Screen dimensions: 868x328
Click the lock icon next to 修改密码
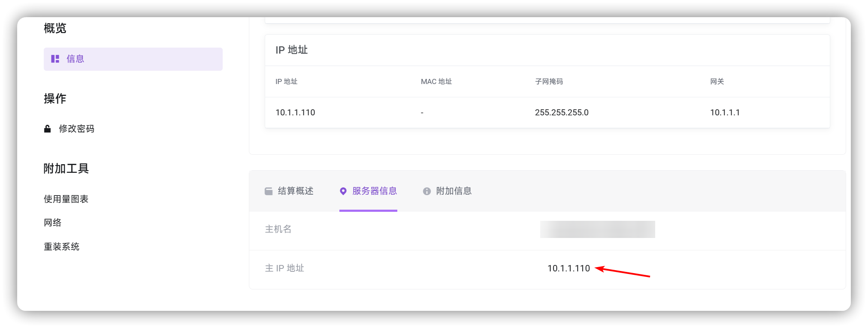click(48, 129)
